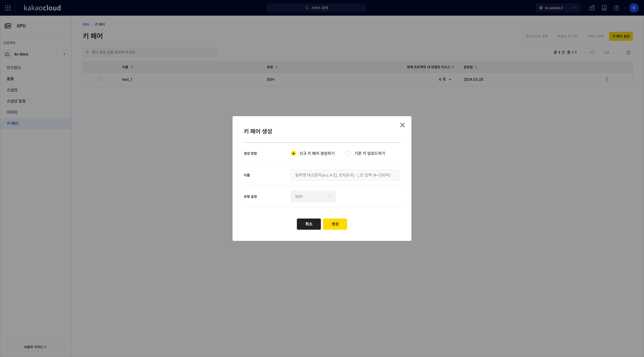The width and height of the screenshot is (644, 357).
Task: Close the key pair creation dialog
Action: pos(402,125)
